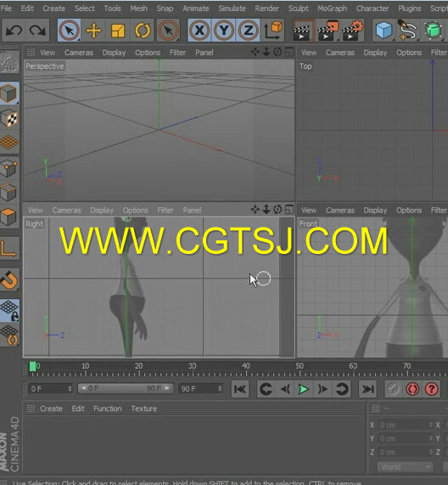Click the Redo arrow icon
The image size is (448, 485).
[37, 31]
